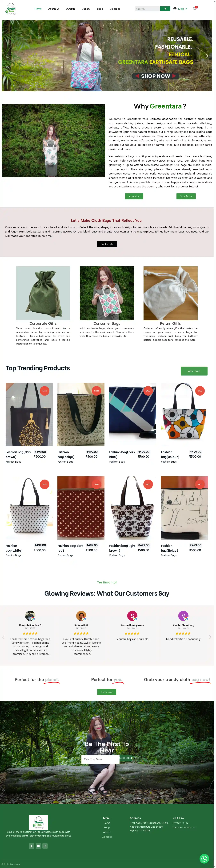Open the Gallery menu item
The width and height of the screenshot is (216, 868).
(86, 9)
